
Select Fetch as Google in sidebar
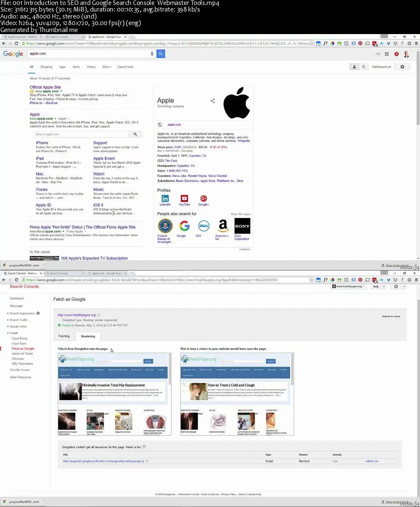pos(22,348)
